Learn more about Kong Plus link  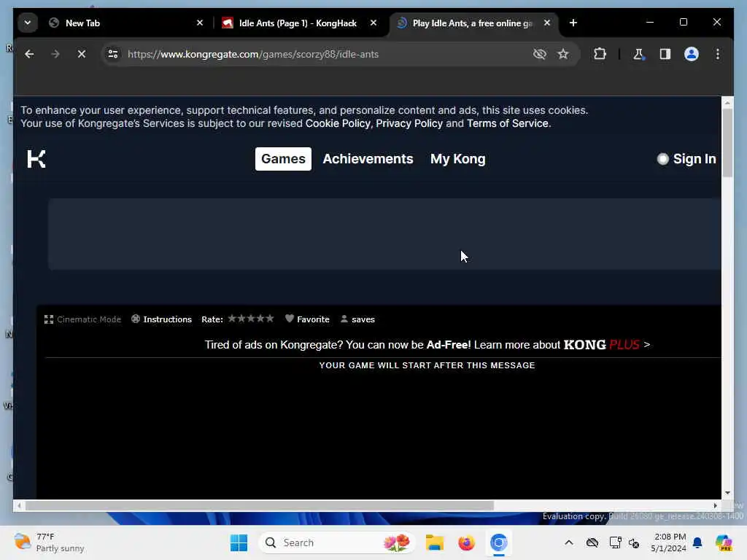click(562, 345)
